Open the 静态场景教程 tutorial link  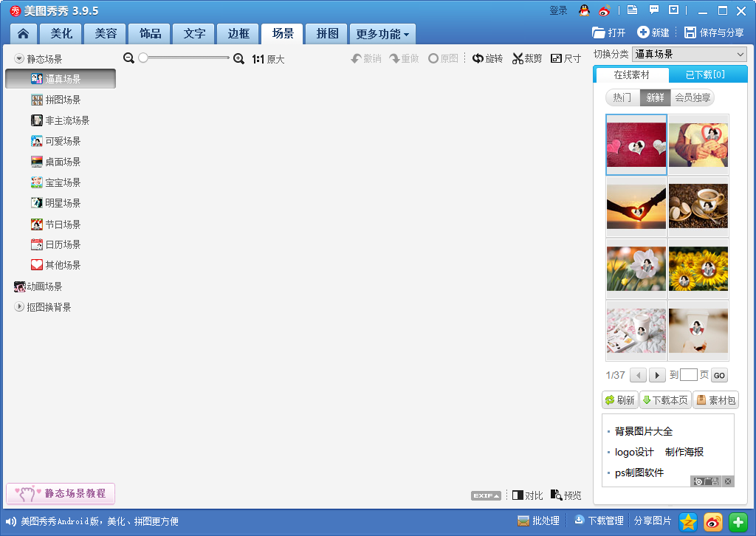point(61,494)
